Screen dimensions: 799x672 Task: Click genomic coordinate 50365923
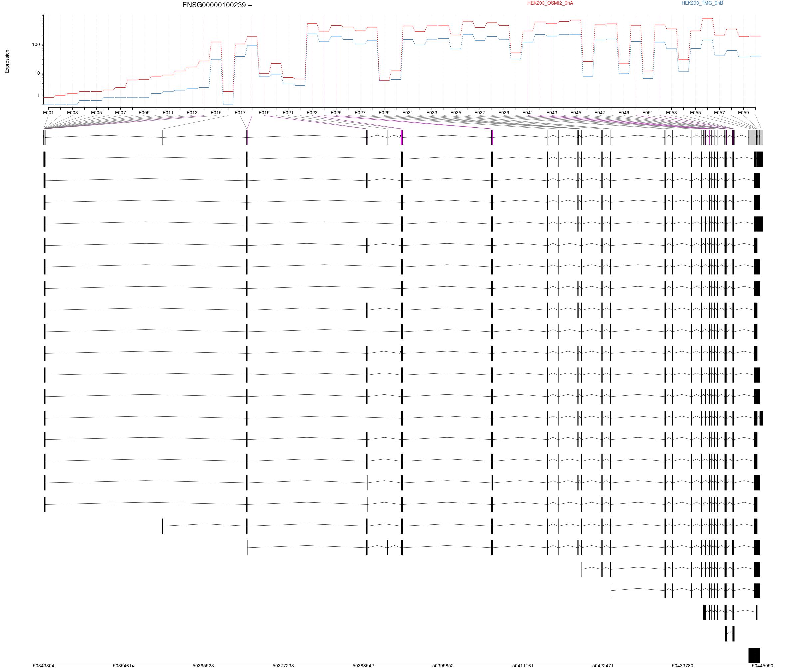[203, 666]
